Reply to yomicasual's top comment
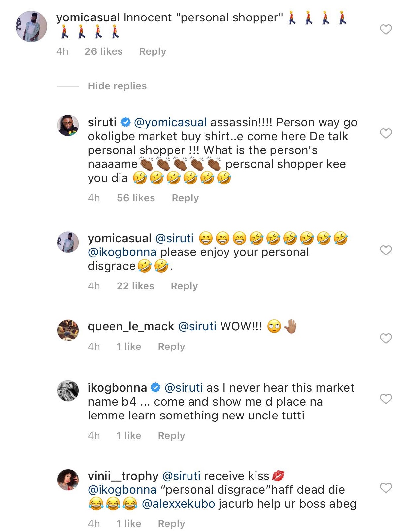This screenshot has width=410, height=532. click(153, 51)
